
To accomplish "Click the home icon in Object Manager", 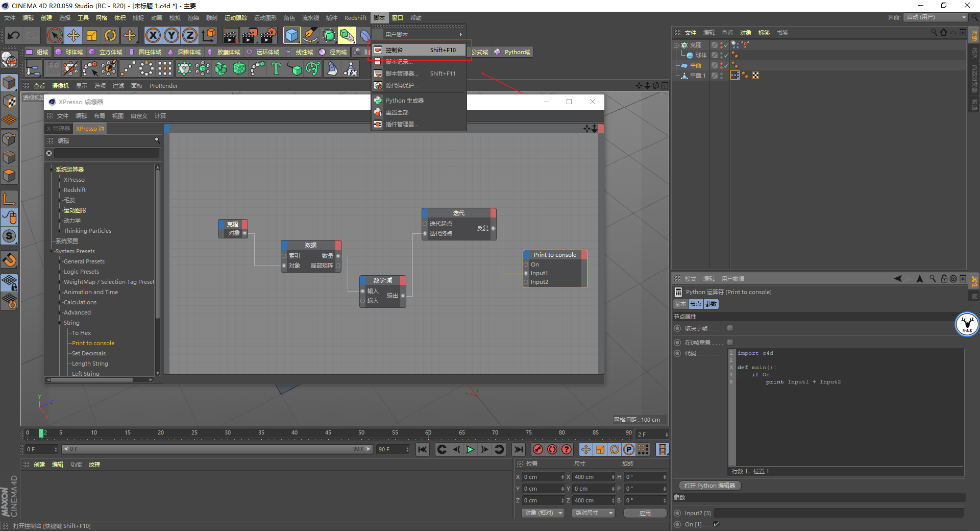I will pyautogui.click(x=944, y=33).
